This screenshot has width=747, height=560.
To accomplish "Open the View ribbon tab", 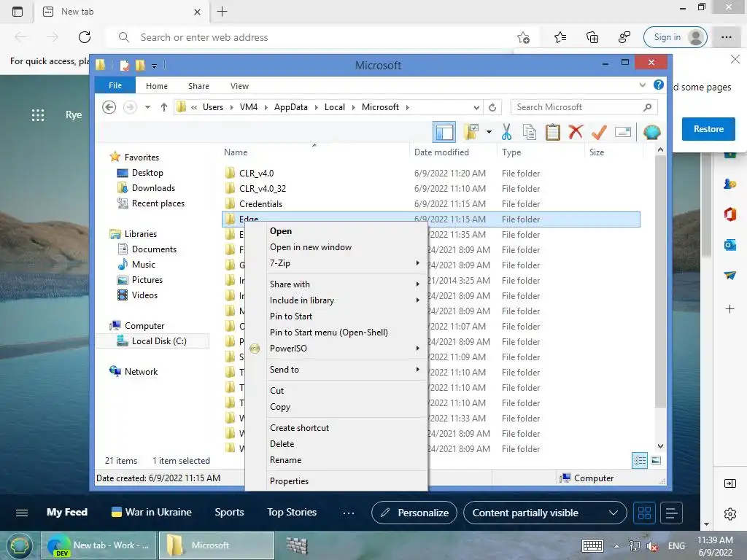I will (x=239, y=86).
